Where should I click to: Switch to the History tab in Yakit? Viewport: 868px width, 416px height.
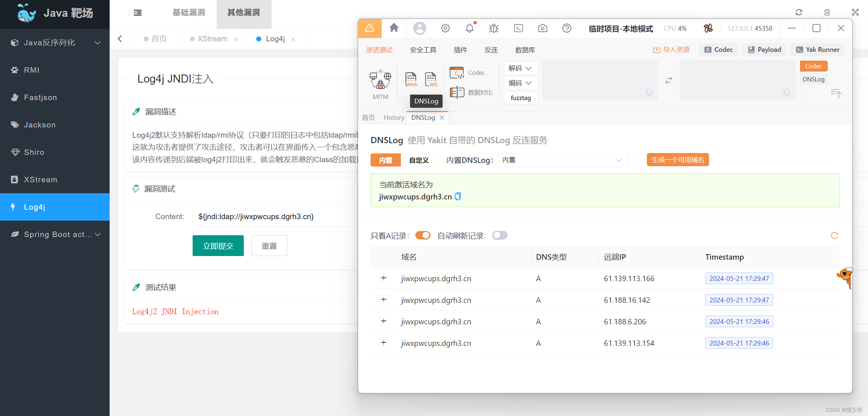tap(394, 118)
